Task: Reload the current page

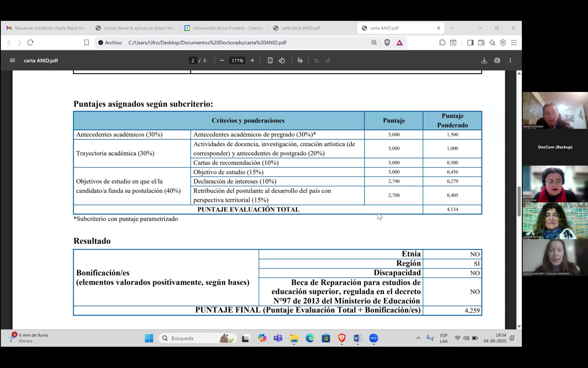Action: point(30,43)
